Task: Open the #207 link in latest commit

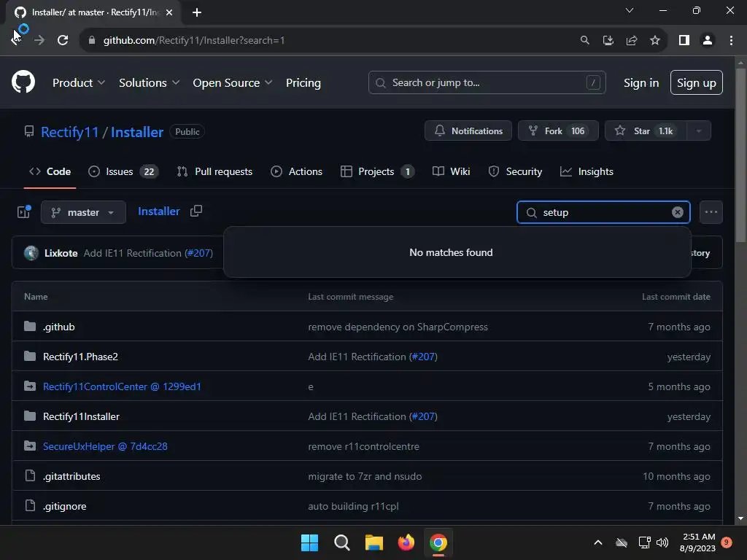Action: (199, 253)
